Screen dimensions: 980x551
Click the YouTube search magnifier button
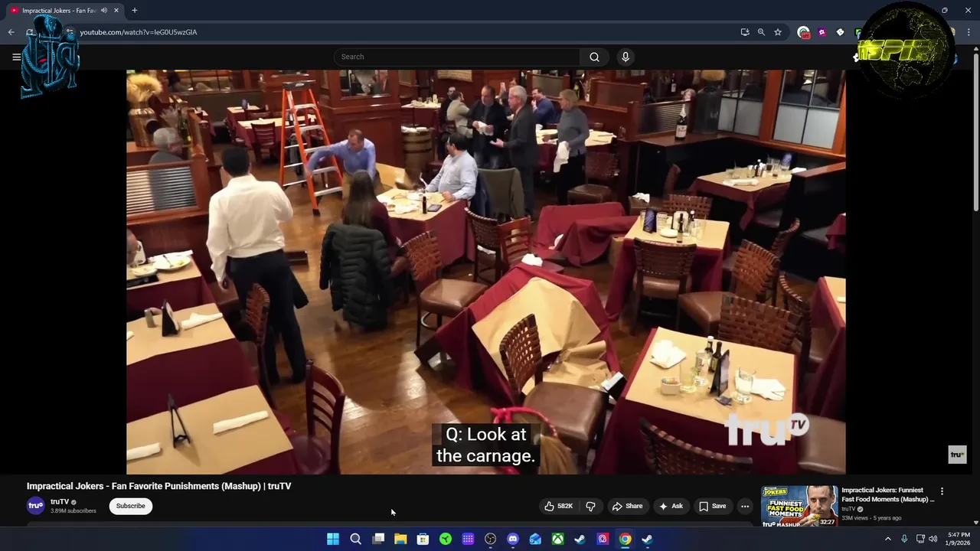[x=594, y=57]
